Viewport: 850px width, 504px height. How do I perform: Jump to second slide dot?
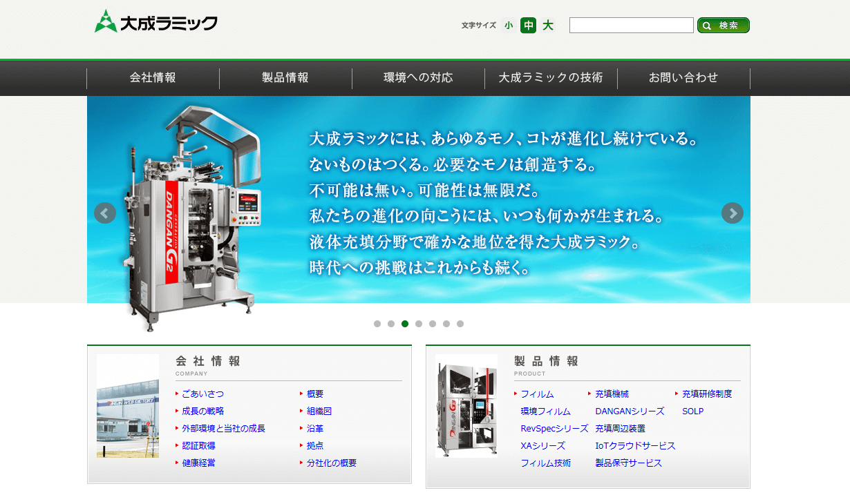[391, 324]
